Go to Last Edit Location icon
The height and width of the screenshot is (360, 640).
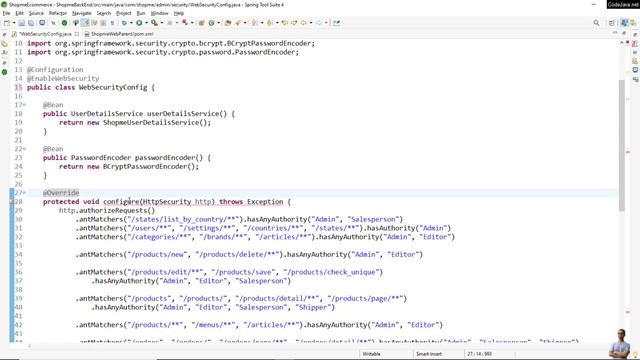pos(285,23)
